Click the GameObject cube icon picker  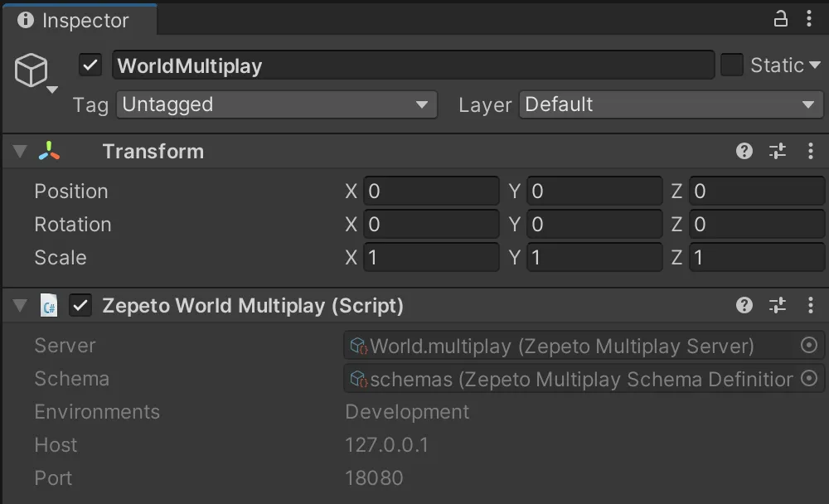32,70
